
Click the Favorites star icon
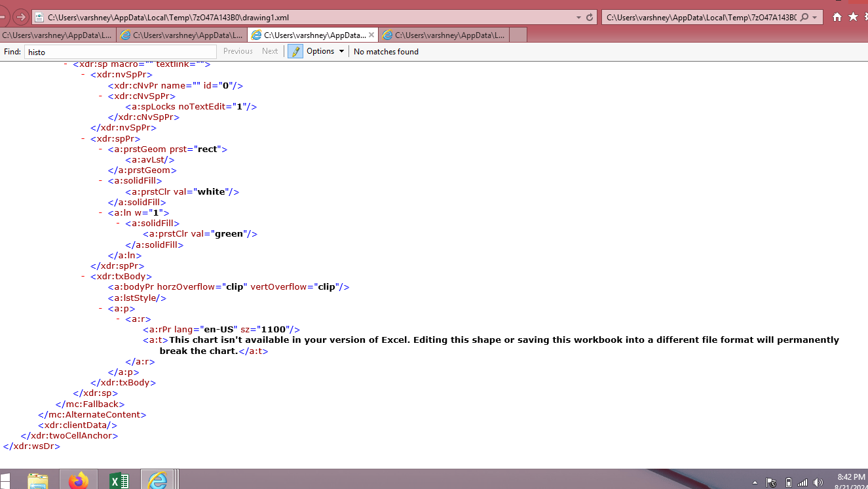[853, 17]
